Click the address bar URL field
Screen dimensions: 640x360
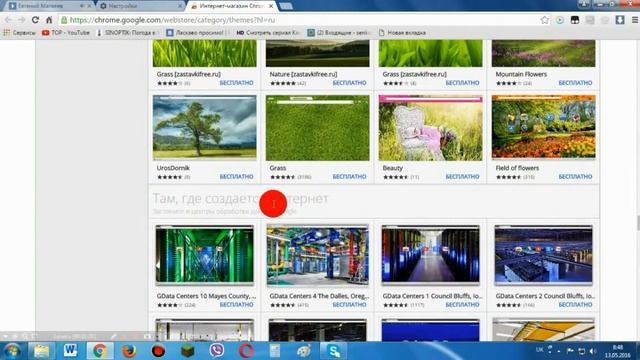click(300, 20)
